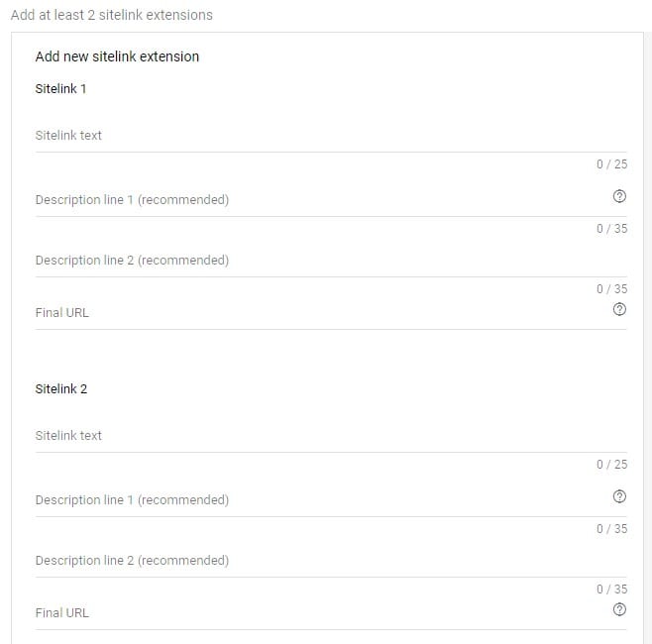Show help tooltip for Sitelink 2 Final URL

click(x=619, y=609)
